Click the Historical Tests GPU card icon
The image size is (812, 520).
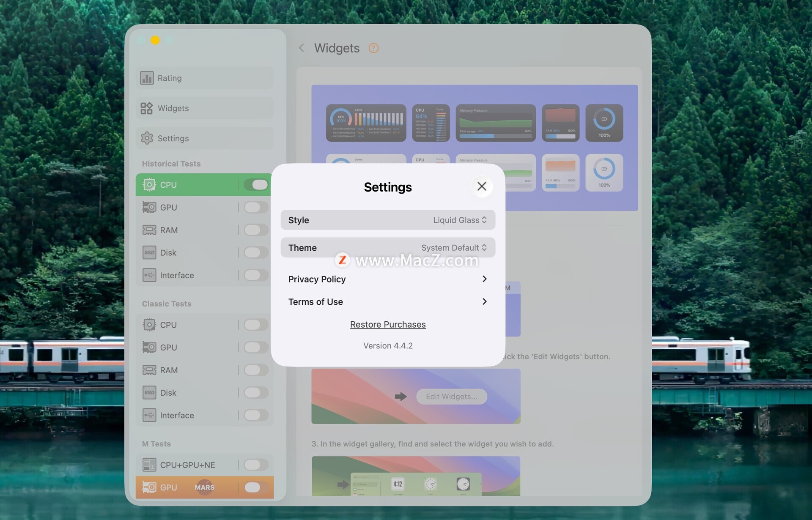tap(149, 207)
